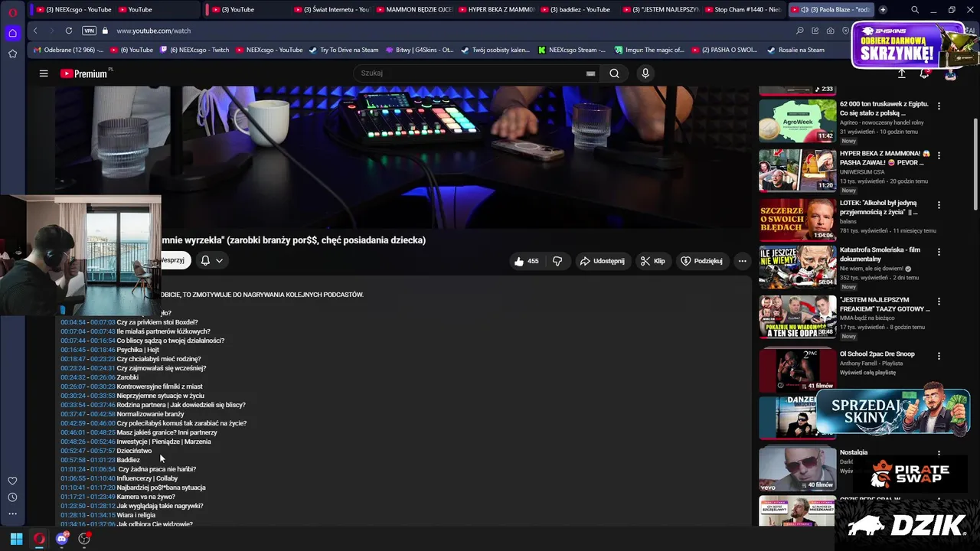This screenshot has width=980, height=551.
Task: Click the address bar URL www.youtube.com/watch
Action: tap(154, 31)
